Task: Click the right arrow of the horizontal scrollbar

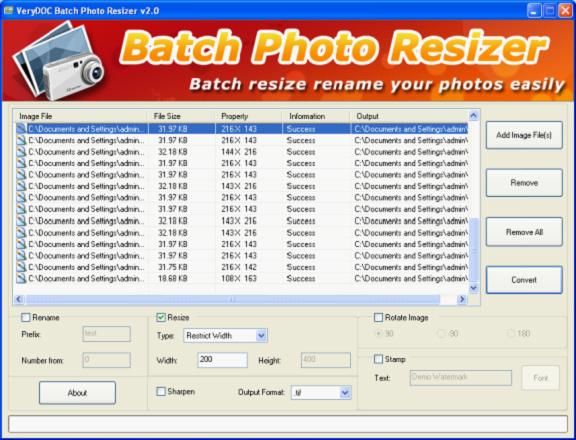Action: click(462, 300)
